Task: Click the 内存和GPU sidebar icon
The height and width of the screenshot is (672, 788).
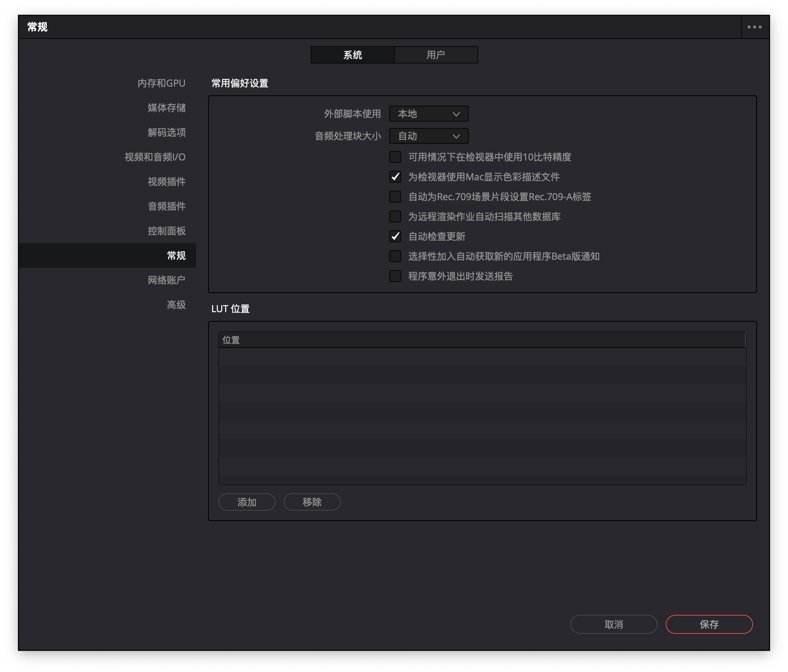Action: pos(161,82)
